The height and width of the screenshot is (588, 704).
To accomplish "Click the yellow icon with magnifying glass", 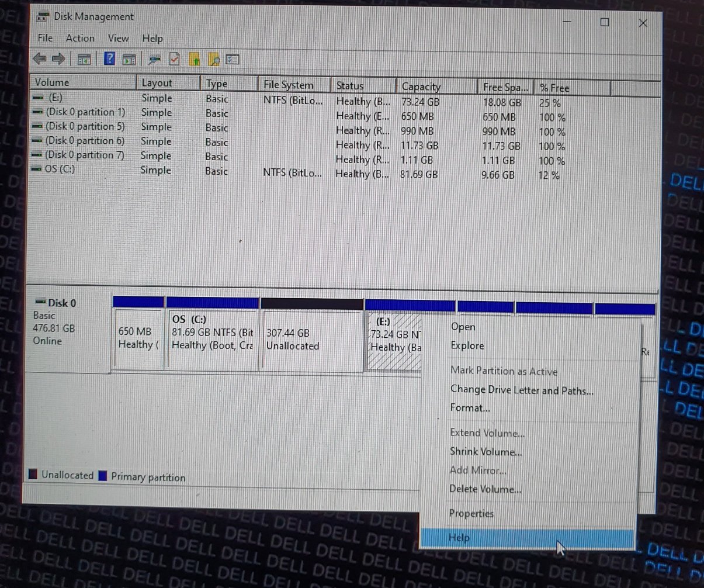I will (214, 59).
